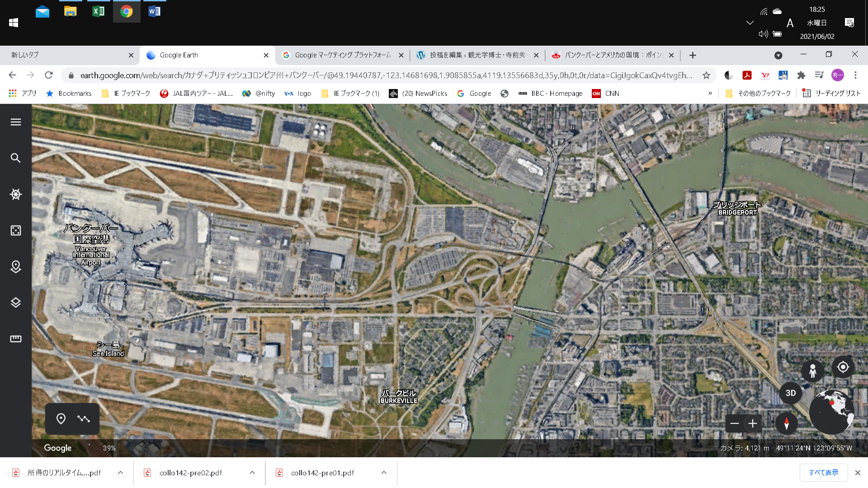Open the Google Earth hamburger menu
Viewport: 868px width, 488px height.
click(16, 122)
